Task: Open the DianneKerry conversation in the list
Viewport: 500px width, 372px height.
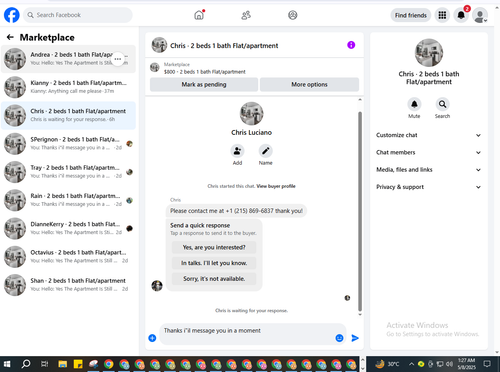Action: point(68,228)
